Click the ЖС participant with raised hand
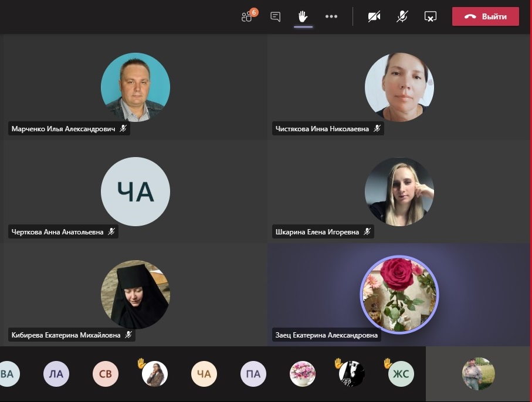The height and width of the screenshot is (402, 532). point(401,374)
